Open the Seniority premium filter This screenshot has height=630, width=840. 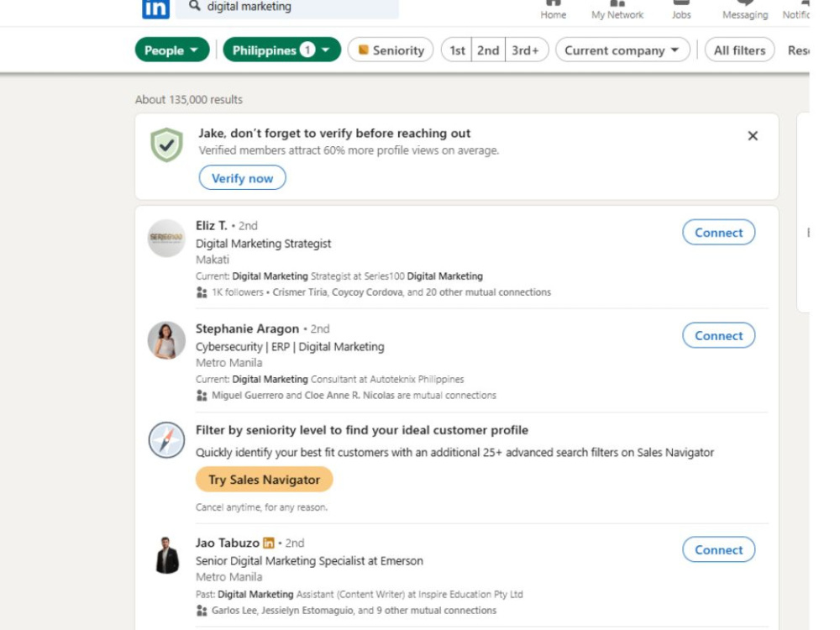(391, 50)
